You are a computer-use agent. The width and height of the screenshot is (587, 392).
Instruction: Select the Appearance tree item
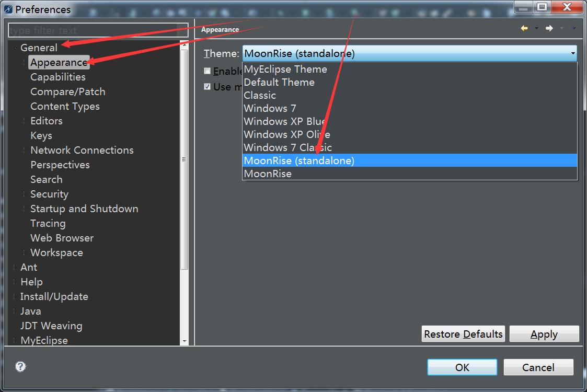(59, 63)
